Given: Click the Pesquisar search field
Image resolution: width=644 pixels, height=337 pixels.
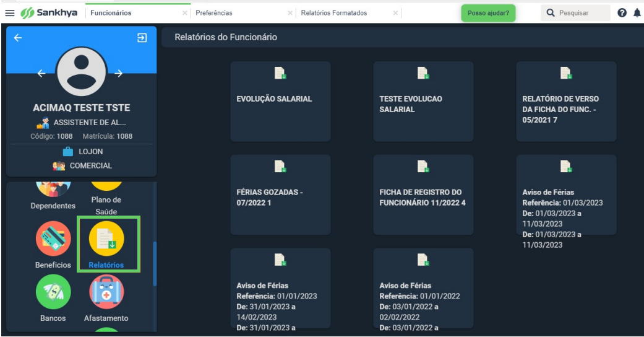Looking at the screenshot, I should [x=575, y=13].
